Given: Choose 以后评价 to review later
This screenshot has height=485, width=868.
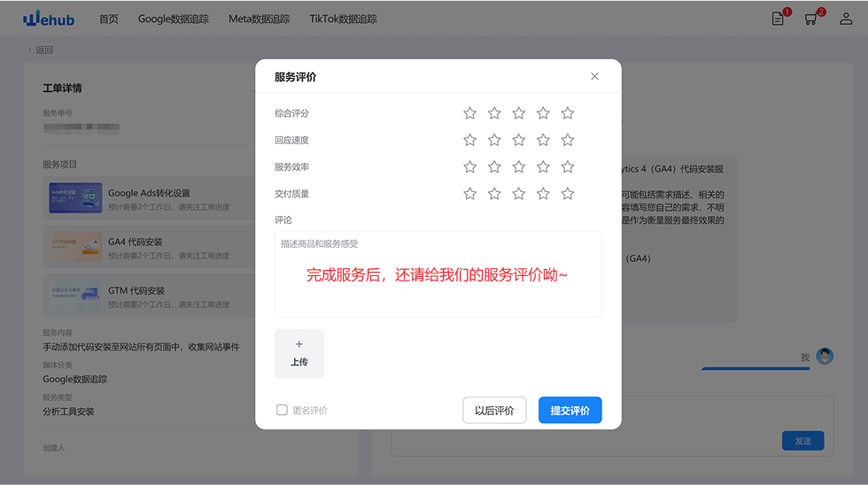Looking at the screenshot, I should pos(494,410).
